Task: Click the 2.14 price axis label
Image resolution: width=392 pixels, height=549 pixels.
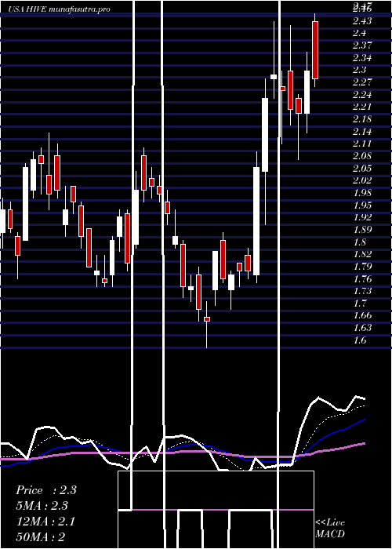Action: click(362, 132)
